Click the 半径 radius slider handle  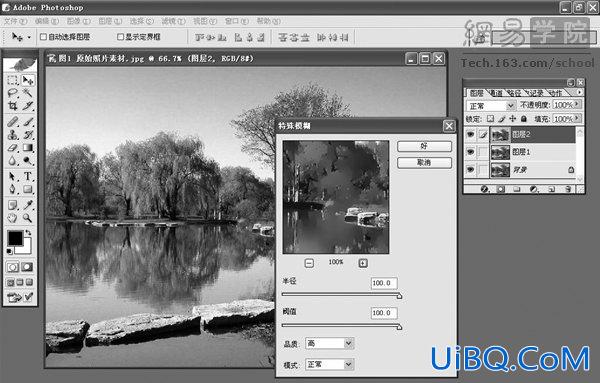point(399,296)
